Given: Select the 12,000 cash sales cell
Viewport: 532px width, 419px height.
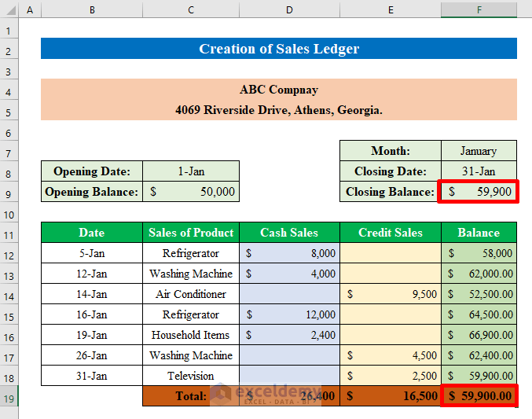Looking at the screenshot, I should click(289, 314).
